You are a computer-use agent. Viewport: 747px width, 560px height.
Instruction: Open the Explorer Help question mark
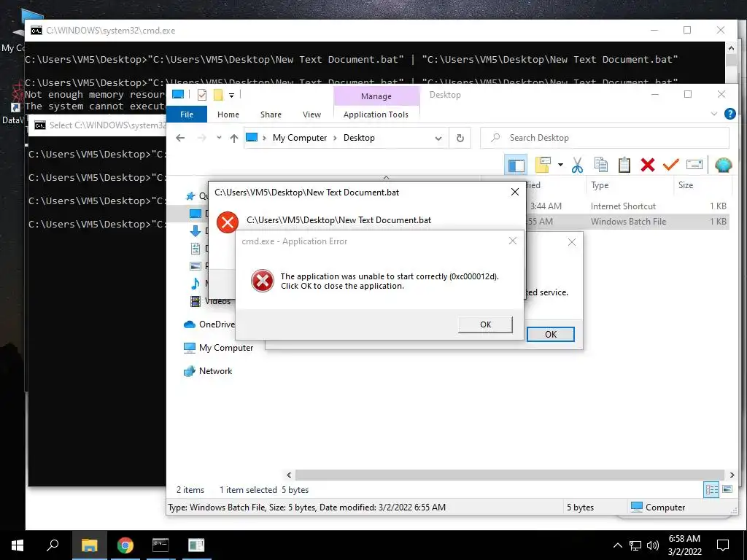[729, 114]
